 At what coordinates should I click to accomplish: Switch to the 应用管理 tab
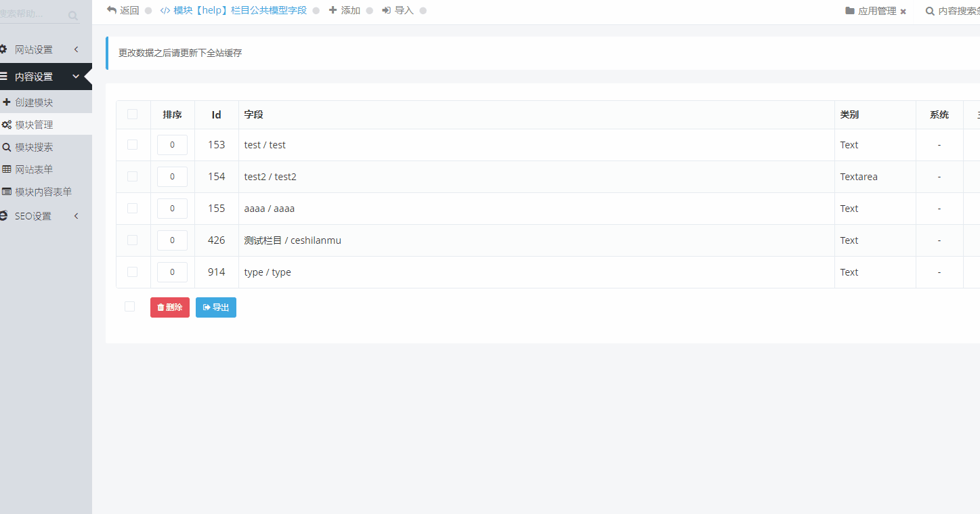coord(877,11)
